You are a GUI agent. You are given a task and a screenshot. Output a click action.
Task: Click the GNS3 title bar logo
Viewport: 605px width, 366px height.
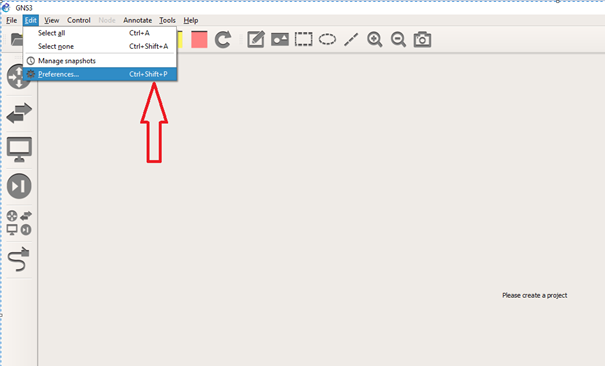click(x=6, y=7)
